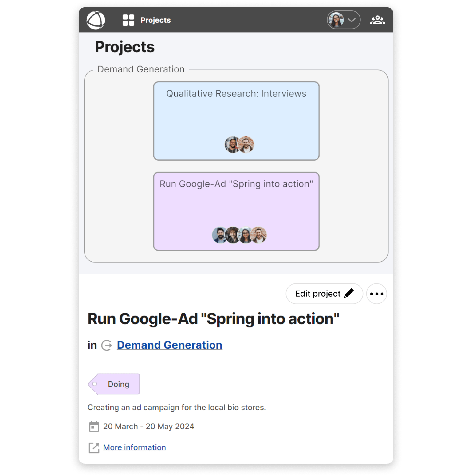Image resolution: width=472 pixels, height=476 pixels.
Task: Open the user profile avatar menu
Action: coord(336,20)
